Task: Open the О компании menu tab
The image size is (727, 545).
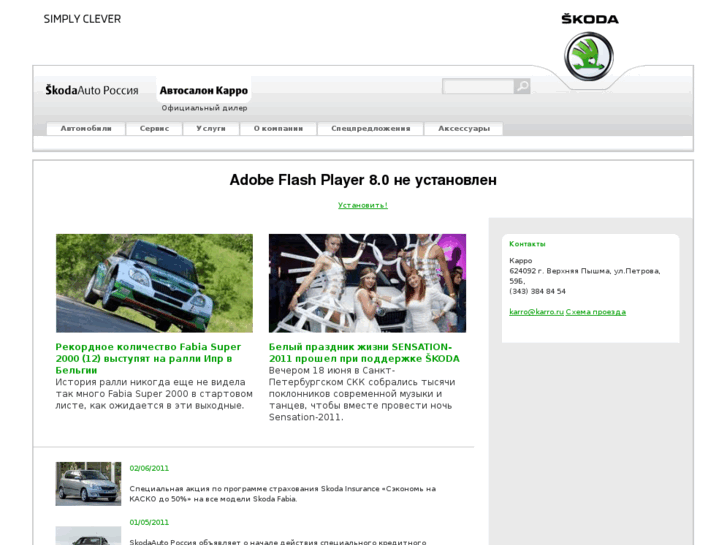Action: click(x=278, y=128)
